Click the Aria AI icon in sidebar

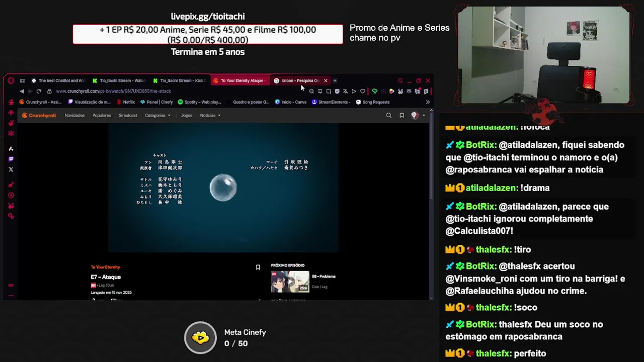(11, 148)
